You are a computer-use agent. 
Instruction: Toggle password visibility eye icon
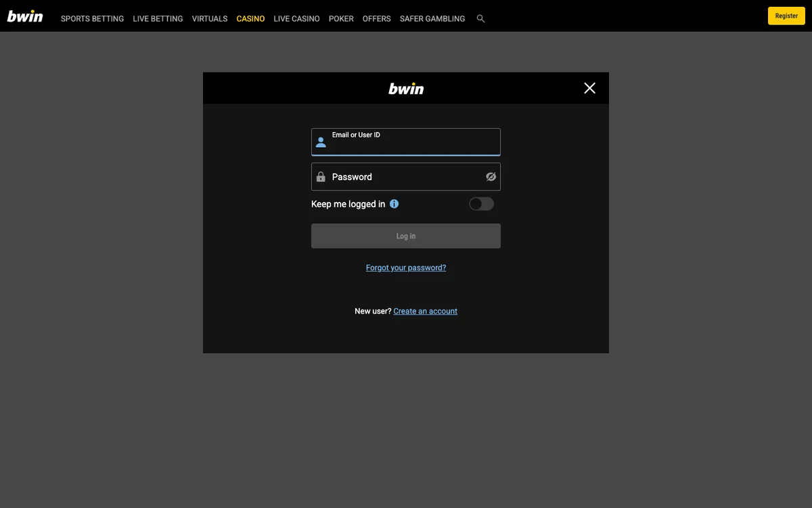tap(491, 177)
